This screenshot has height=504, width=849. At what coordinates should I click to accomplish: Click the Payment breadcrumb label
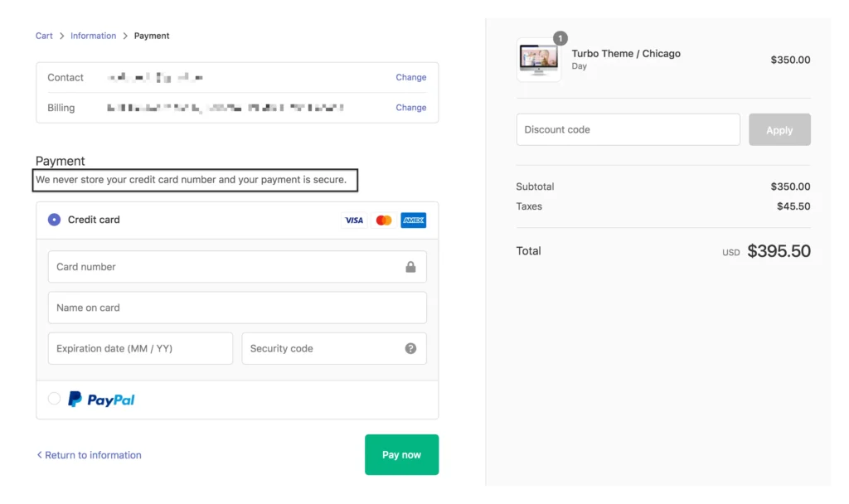152,36
